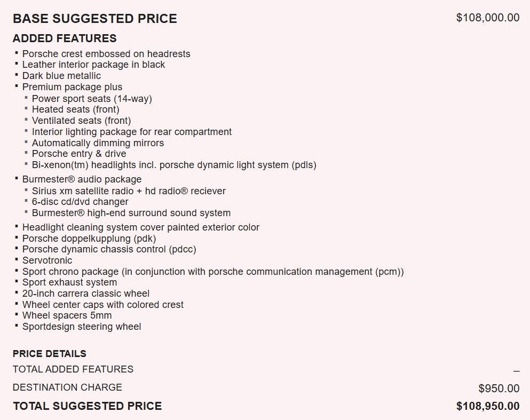The width and height of the screenshot is (530, 420).
Task: Select Power sport seats (14-way) sub-item
Action: 92,99
